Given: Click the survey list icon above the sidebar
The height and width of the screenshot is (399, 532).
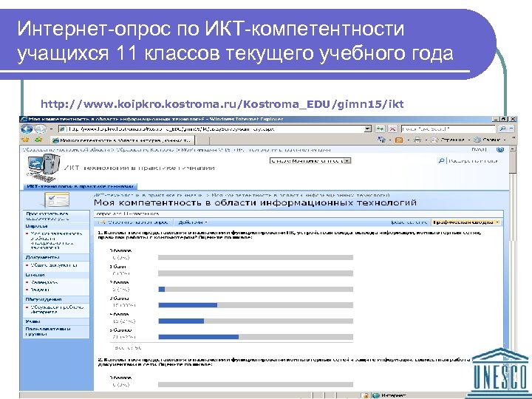Looking at the screenshot, I should [x=57, y=199].
